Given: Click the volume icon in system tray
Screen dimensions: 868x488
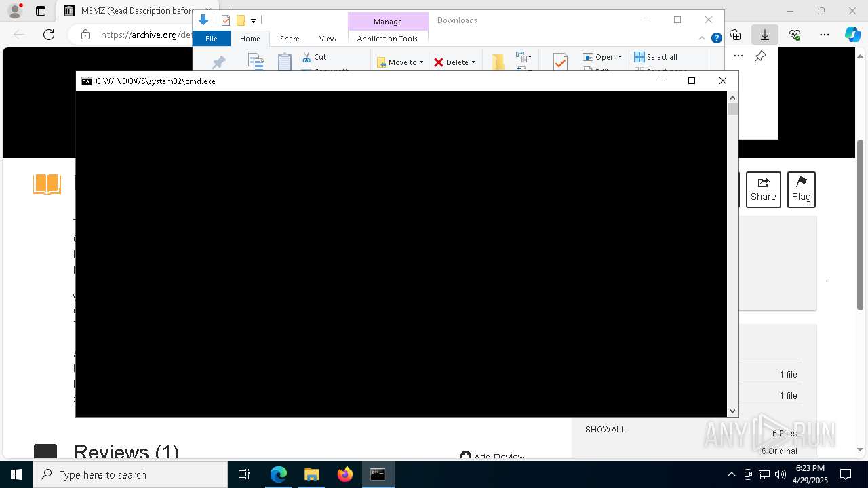Looking at the screenshot, I should pyautogui.click(x=781, y=474).
